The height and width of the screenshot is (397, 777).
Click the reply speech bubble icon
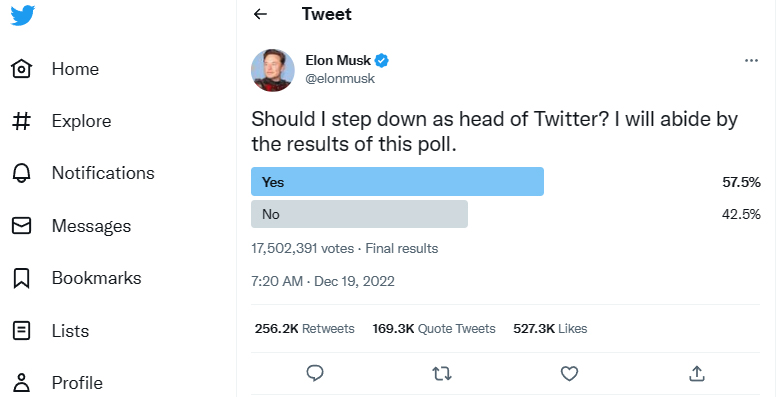tap(315, 373)
